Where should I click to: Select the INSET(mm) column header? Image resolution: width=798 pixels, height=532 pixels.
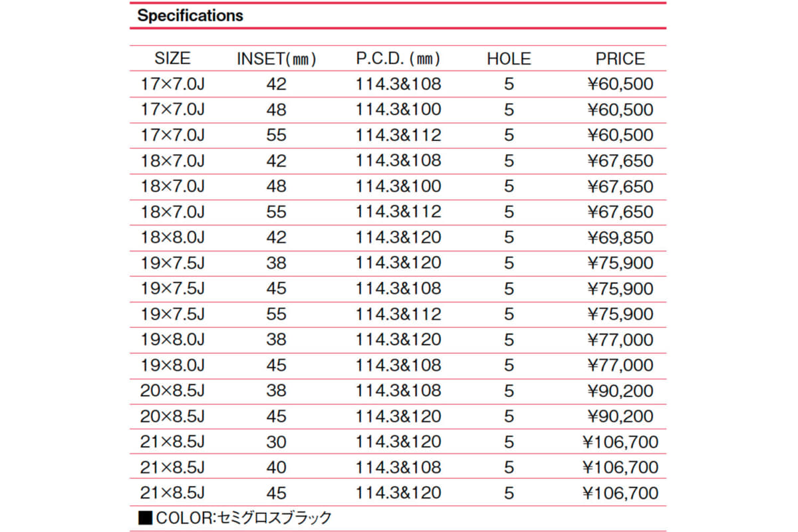pyautogui.click(x=277, y=59)
